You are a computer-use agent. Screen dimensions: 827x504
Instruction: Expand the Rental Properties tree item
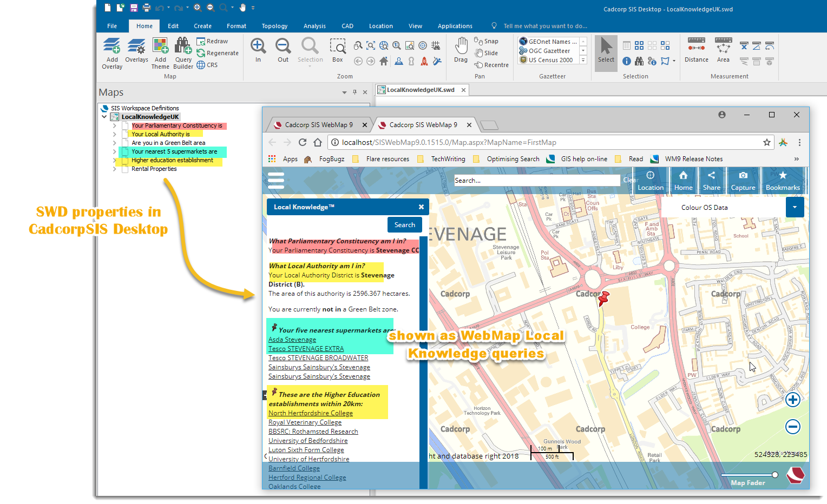(x=115, y=169)
